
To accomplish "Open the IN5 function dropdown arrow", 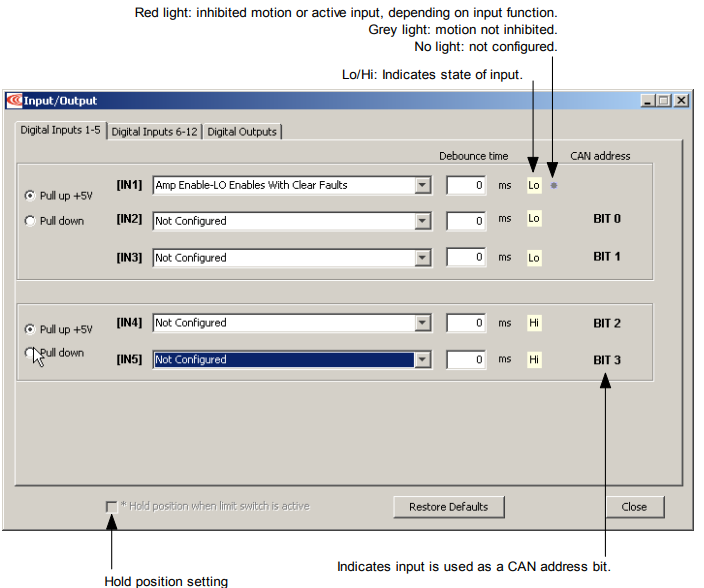I will tap(422, 360).
